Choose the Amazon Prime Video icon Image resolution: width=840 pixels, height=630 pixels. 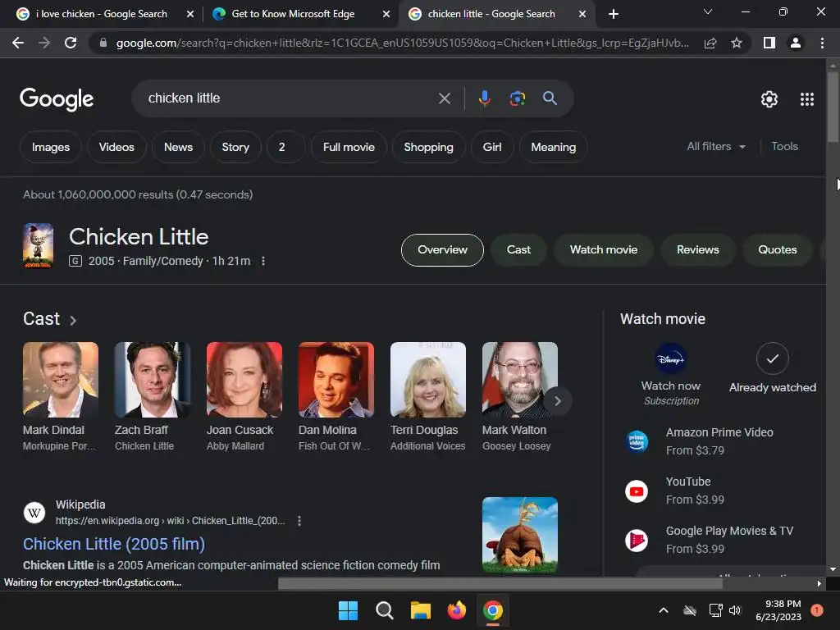click(637, 441)
